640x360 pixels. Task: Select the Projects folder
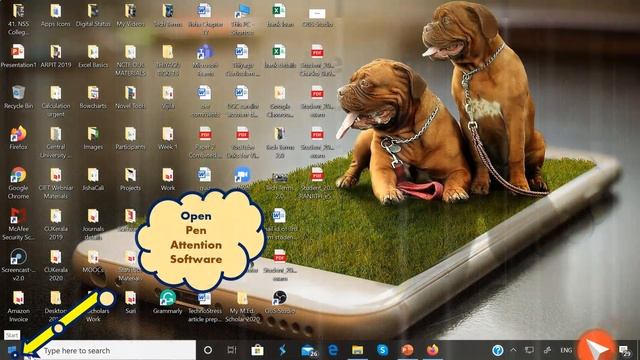[x=130, y=179]
